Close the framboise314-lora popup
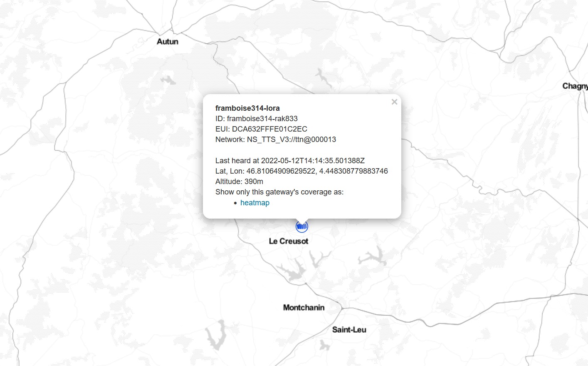Screen dimensions: 588x366 click(x=395, y=102)
